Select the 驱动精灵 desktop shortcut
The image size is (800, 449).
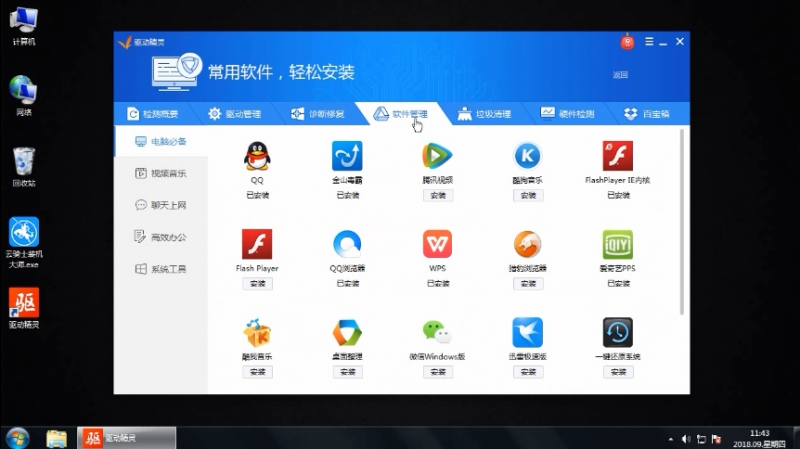coord(23,308)
